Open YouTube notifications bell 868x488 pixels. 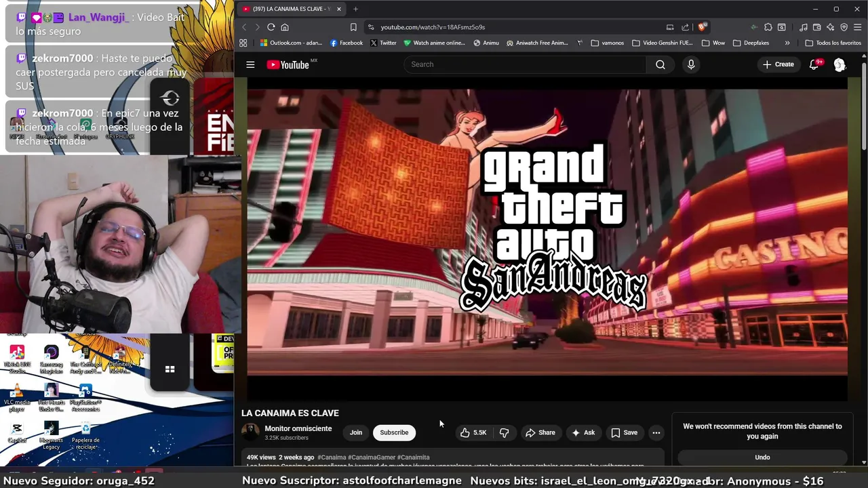click(x=814, y=64)
